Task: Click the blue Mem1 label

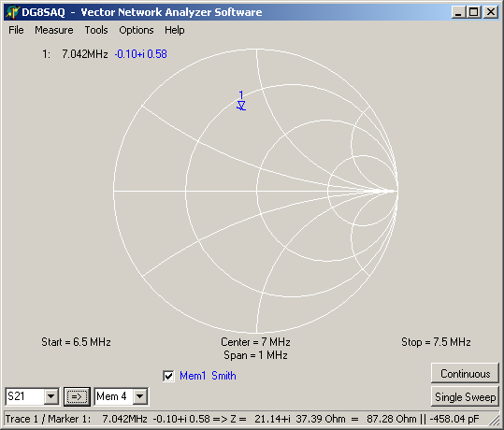Action: (x=193, y=376)
